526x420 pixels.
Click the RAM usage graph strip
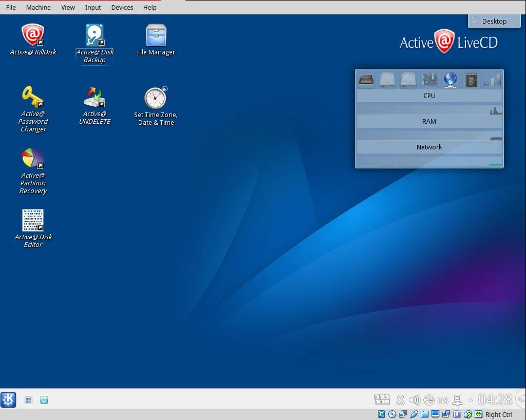pos(429,136)
